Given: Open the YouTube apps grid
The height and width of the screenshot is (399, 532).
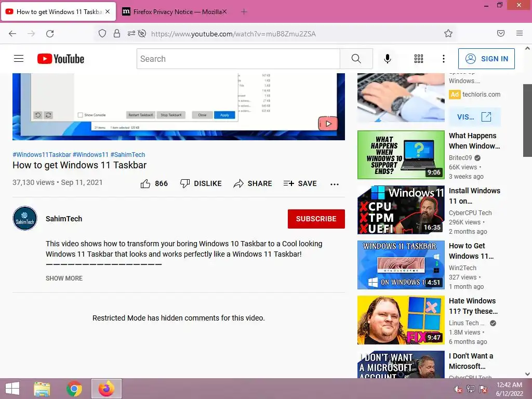Looking at the screenshot, I should [x=419, y=59].
